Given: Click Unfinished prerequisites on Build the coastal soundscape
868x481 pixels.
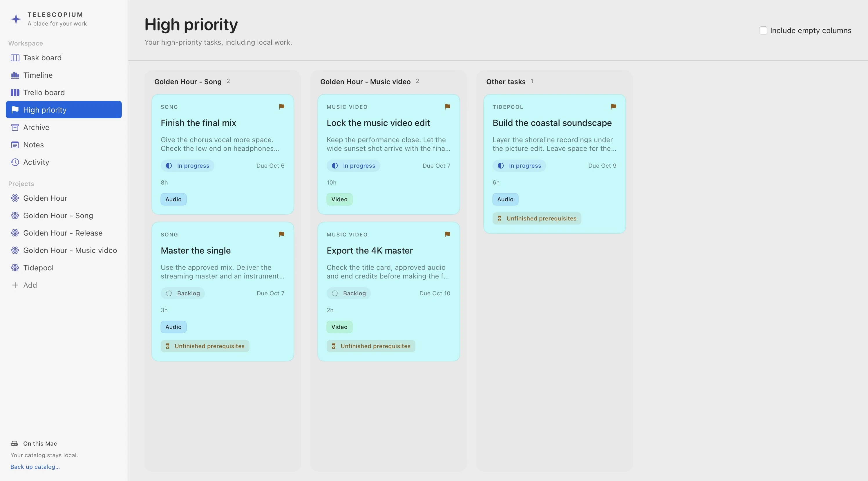Looking at the screenshot, I should point(537,218).
